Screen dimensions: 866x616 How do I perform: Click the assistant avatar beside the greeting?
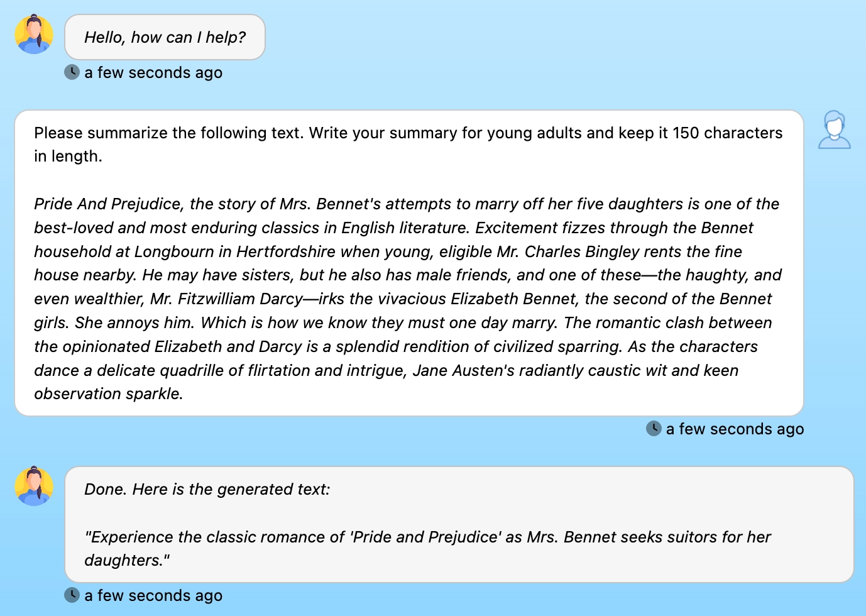[34, 35]
